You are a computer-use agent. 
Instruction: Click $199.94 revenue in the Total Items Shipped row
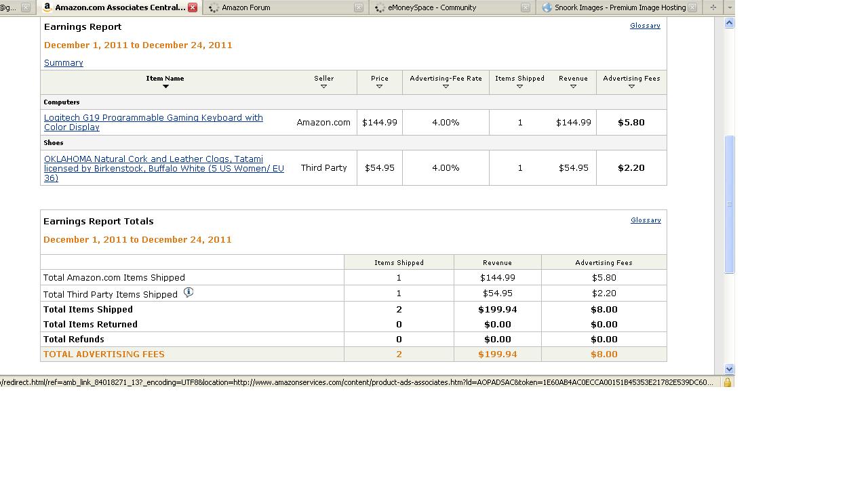click(x=498, y=309)
